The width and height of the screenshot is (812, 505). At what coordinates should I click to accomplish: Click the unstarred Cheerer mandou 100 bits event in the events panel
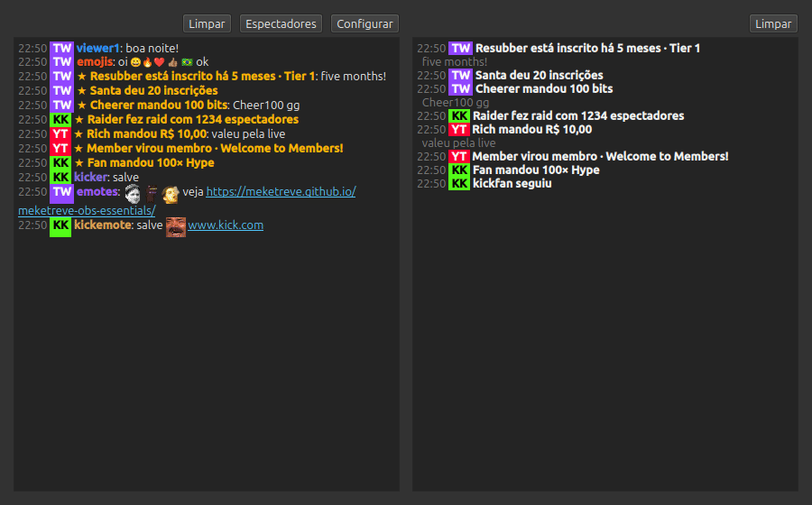pyautogui.click(x=544, y=89)
